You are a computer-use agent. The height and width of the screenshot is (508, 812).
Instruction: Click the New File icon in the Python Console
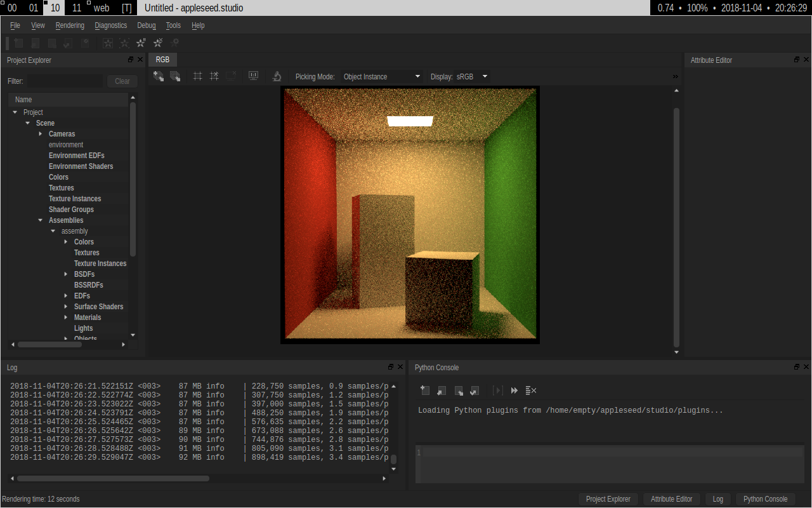(425, 391)
